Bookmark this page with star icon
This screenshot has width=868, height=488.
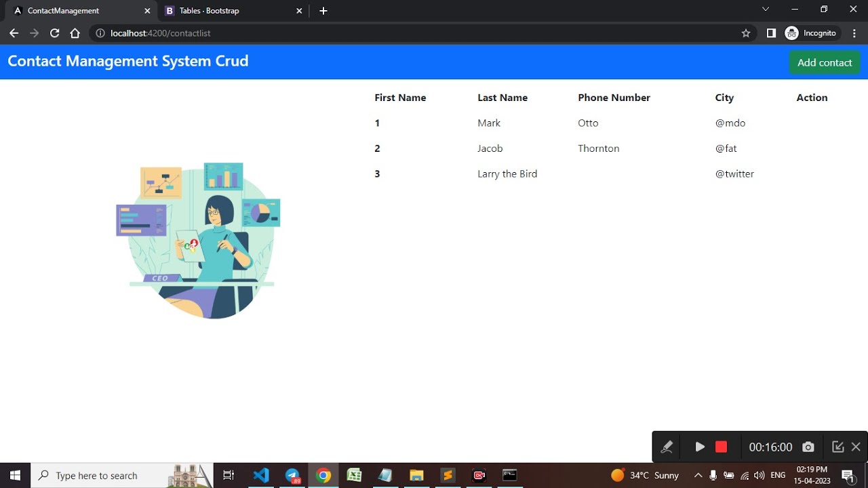[x=746, y=33]
